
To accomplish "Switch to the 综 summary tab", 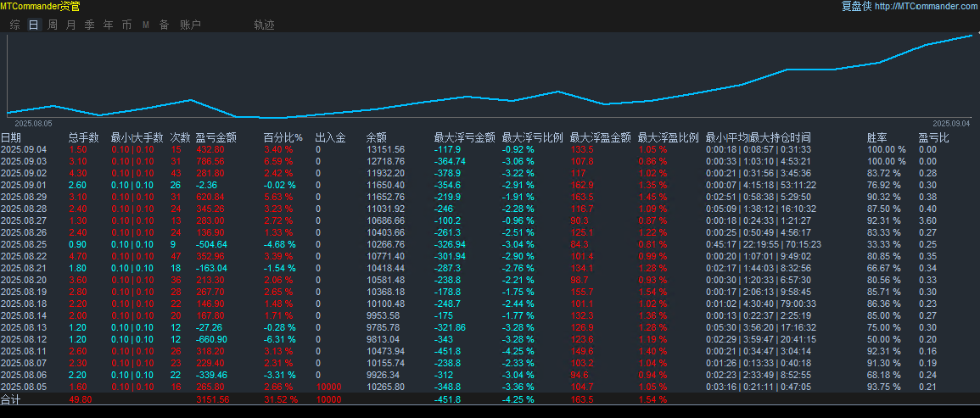I will (15, 25).
